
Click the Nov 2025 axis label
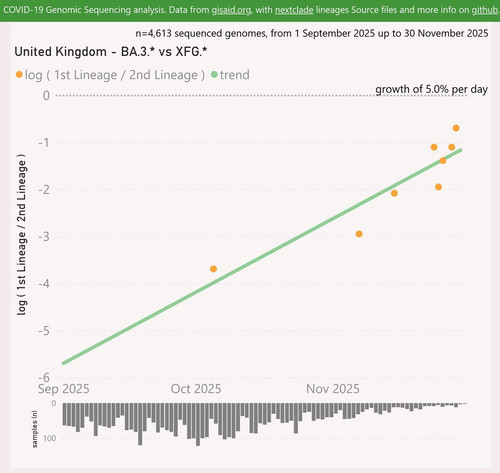click(333, 389)
